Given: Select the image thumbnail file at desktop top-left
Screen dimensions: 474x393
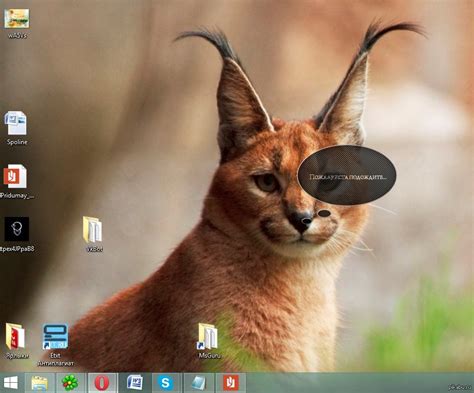Looking at the screenshot, I should click(17, 19).
